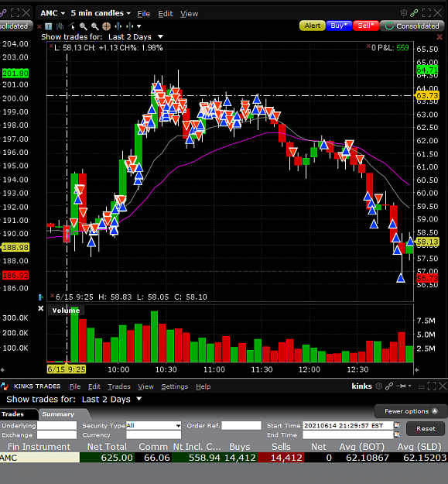Select the bar chart type toolbar icon
The width and height of the screenshot is (448, 484).
(60, 26)
